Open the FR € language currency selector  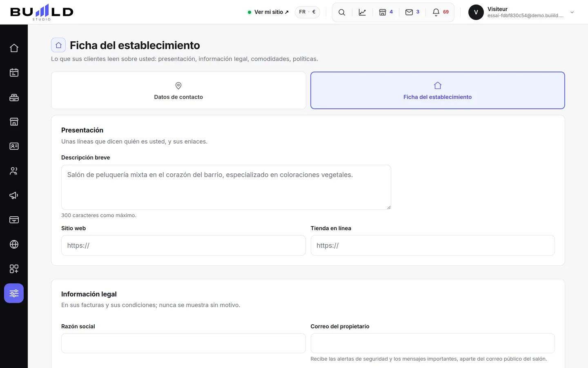tap(307, 12)
